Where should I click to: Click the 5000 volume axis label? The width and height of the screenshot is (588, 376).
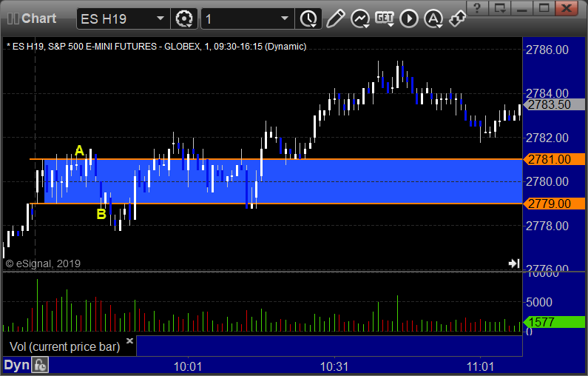pyautogui.click(x=539, y=302)
